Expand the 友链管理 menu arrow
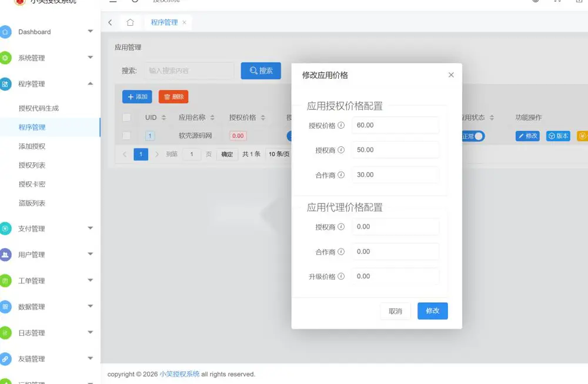Viewport: 588px width, 384px height. click(91, 358)
